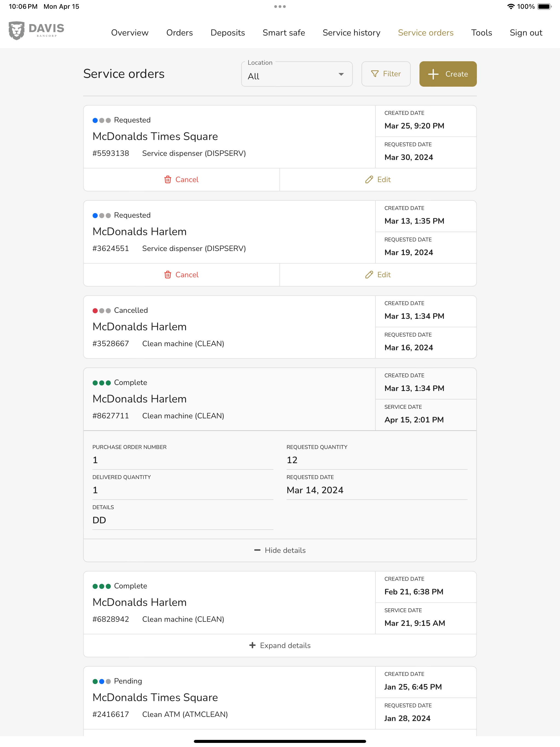Screen dimensions: 560x747
Task: Click requested date Mar 30, 2024
Action: pyautogui.click(x=409, y=157)
